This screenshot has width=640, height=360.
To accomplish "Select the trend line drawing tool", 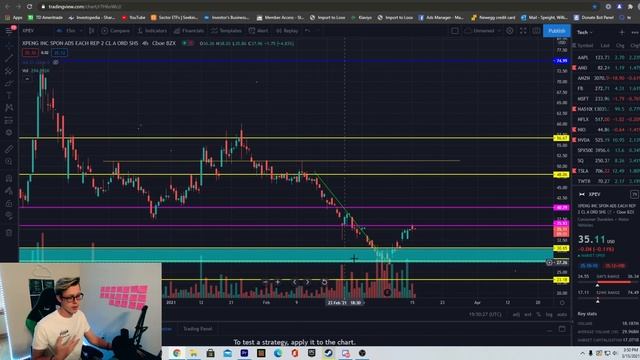I will 9,58.
